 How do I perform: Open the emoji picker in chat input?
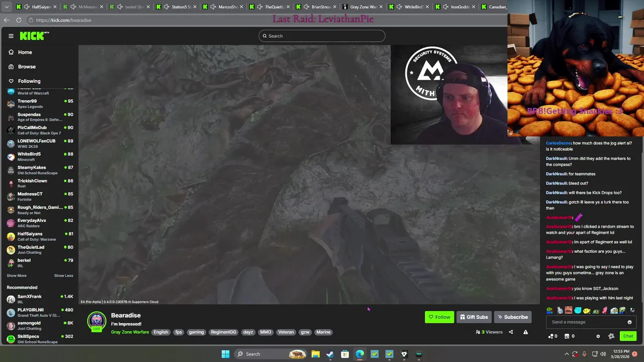click(629, 322)
